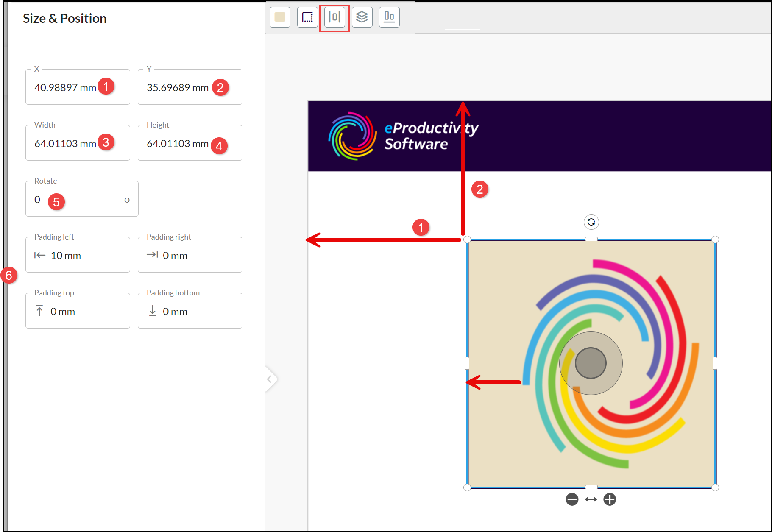This screenshot has width=772, height=532.
Task: Click the background color swatch in toolbar
Action: coord(280,17)
